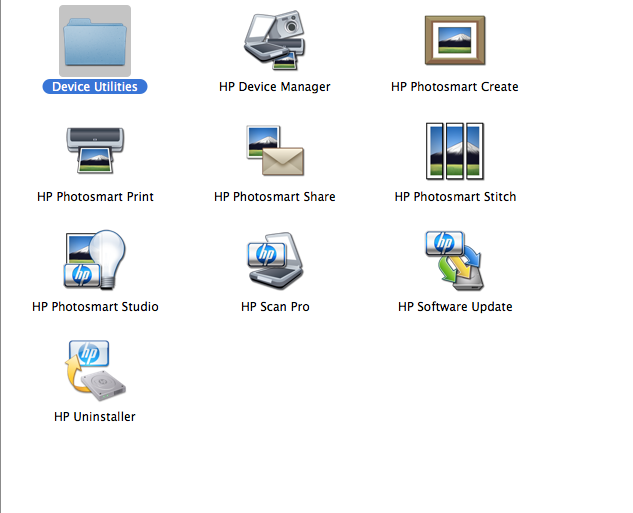633x513 pixels.
Task: Select the HP Uninstaller disk icon
Action: [95, 371]
